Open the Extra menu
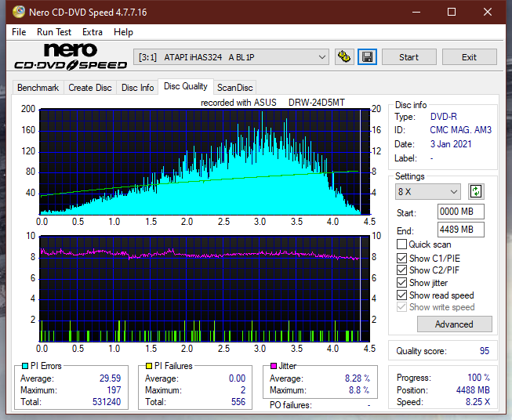Screen dimensions: 512x420 click(x=93, y=32)
